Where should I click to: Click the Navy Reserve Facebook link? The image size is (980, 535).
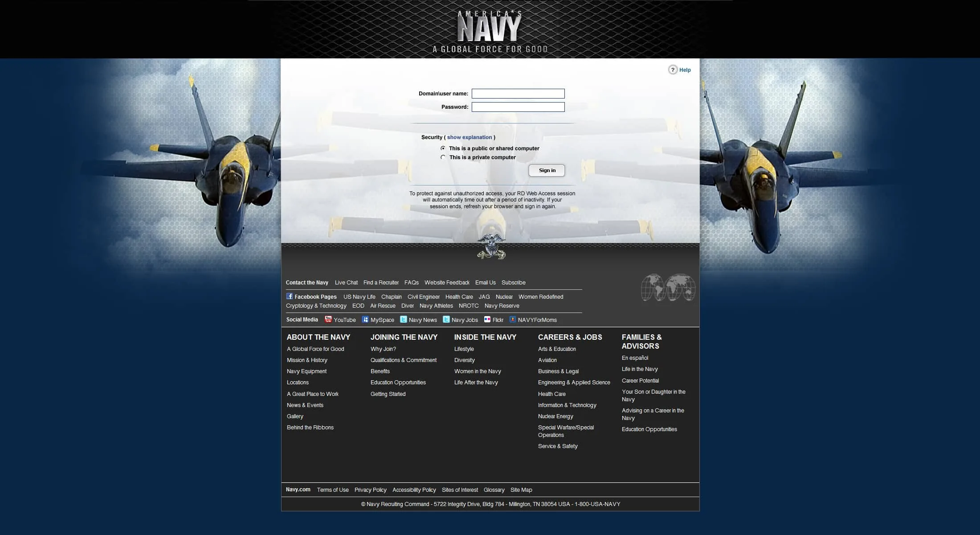tap(502, 306)
